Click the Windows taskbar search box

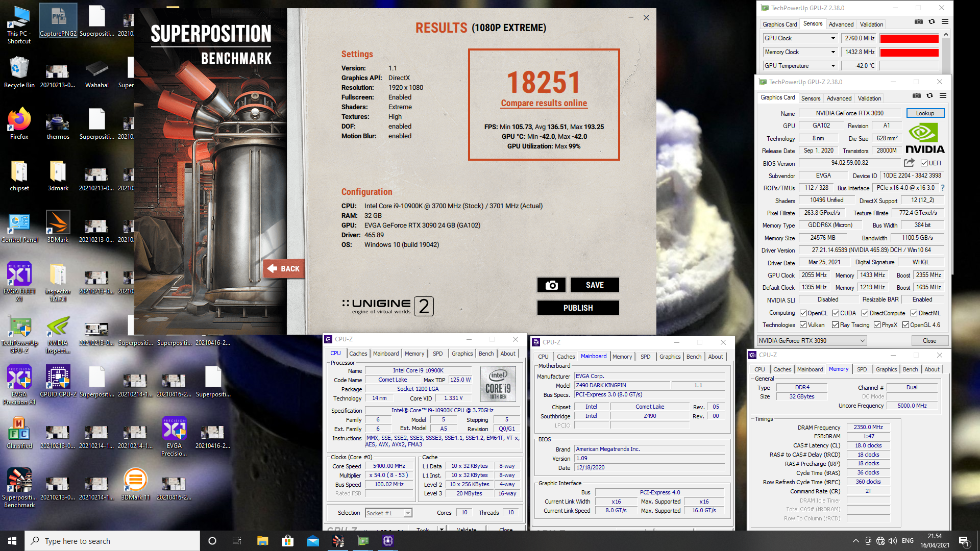tap(112, 541)
